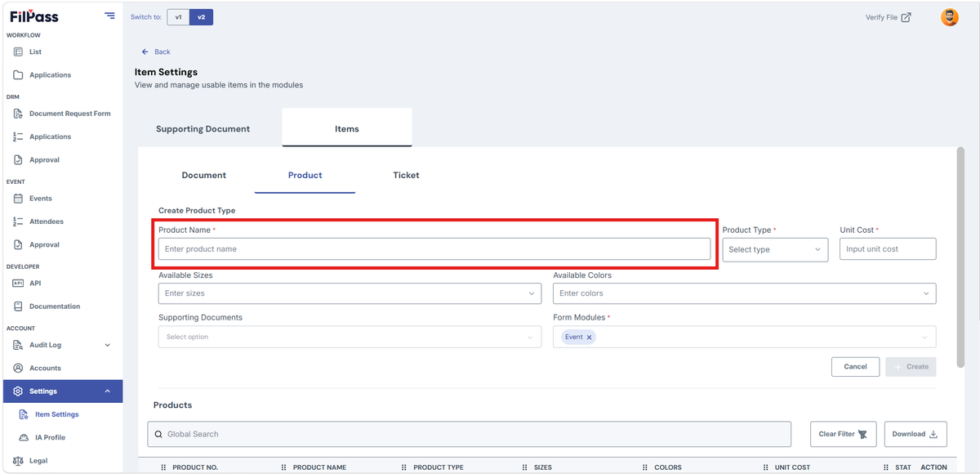
Task: Open the Available Colors dropdown
Action: [x=745, y=293]
